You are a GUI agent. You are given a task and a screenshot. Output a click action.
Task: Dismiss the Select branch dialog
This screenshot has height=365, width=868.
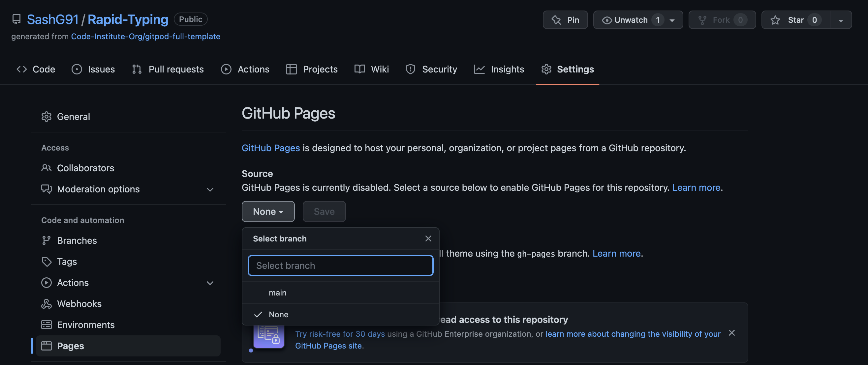[x=428, y=239]
